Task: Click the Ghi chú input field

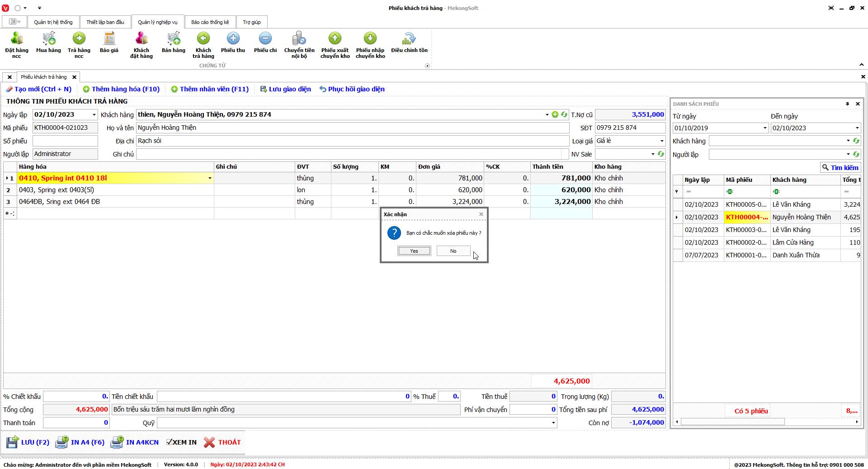Action: 348,154
